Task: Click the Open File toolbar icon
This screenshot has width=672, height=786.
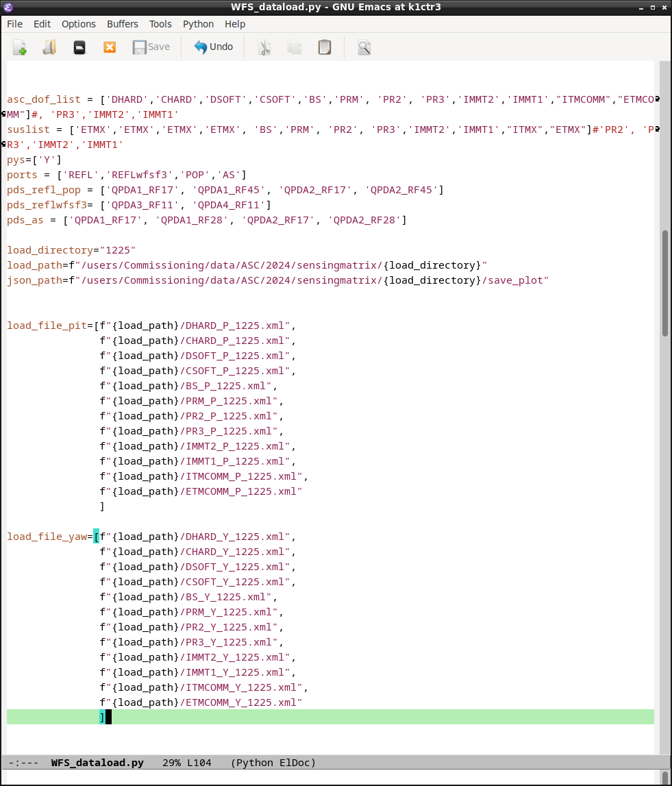Action: pos(49,47)
